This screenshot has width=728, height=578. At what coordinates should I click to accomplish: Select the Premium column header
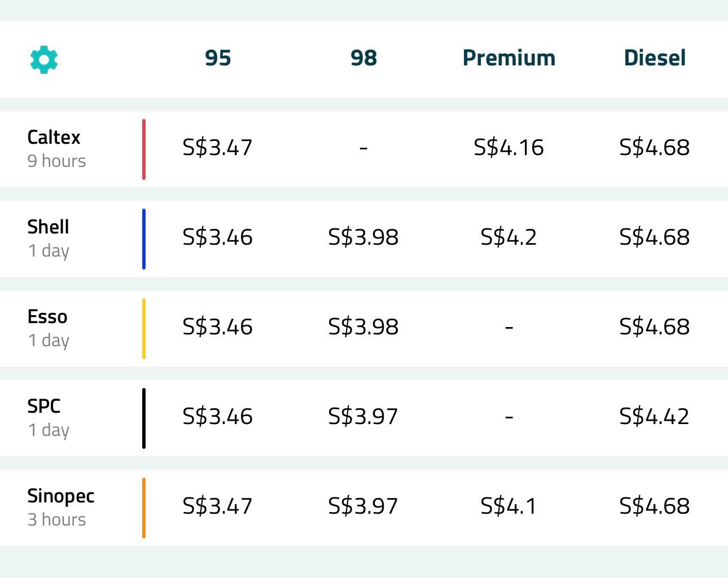[x=508, y=58]
